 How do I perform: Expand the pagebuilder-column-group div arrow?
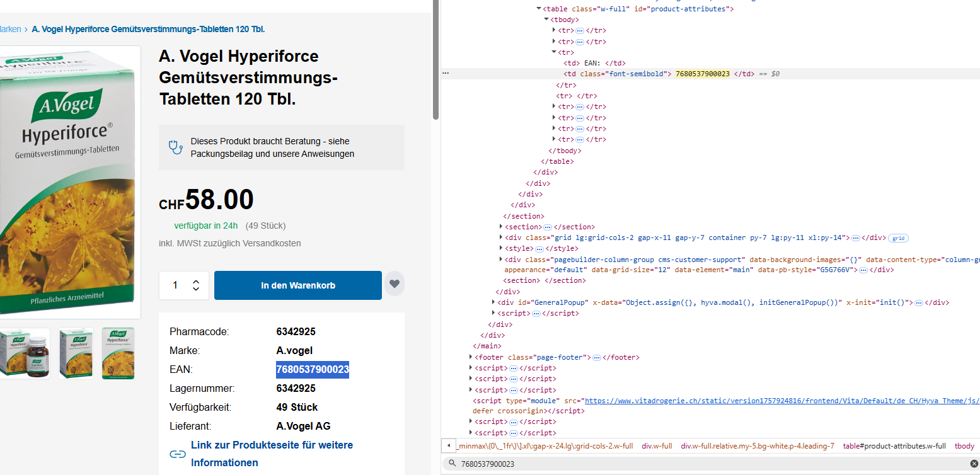[x=501, y=259]
